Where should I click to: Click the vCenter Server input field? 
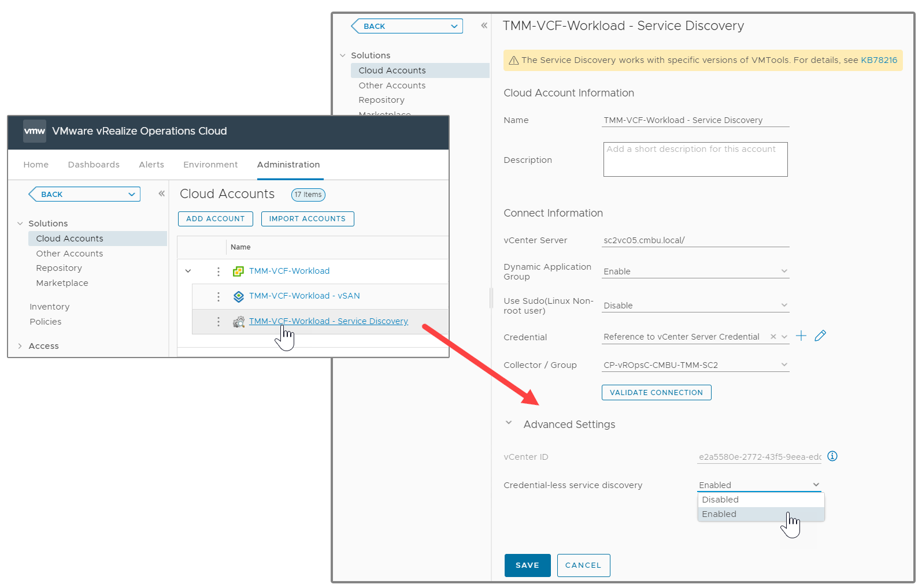click(695, 240)
